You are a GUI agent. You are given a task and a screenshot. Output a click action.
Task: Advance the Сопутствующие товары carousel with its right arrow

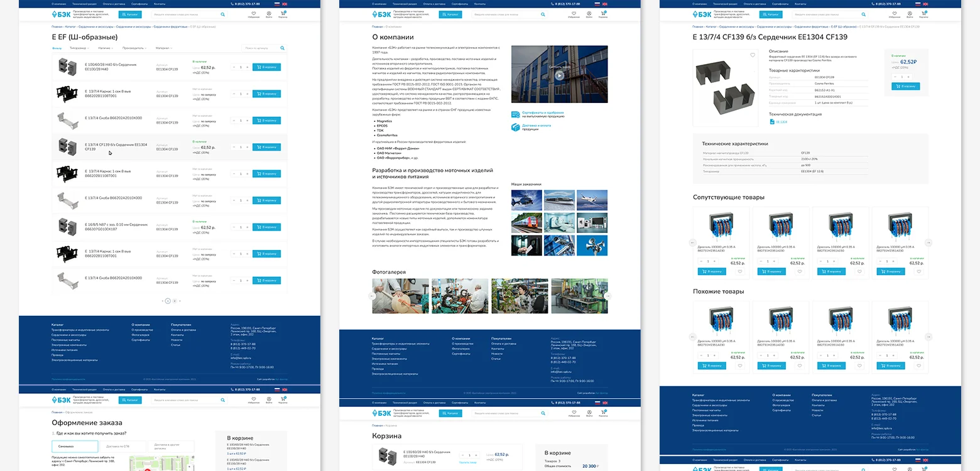[x=928, y=242]
